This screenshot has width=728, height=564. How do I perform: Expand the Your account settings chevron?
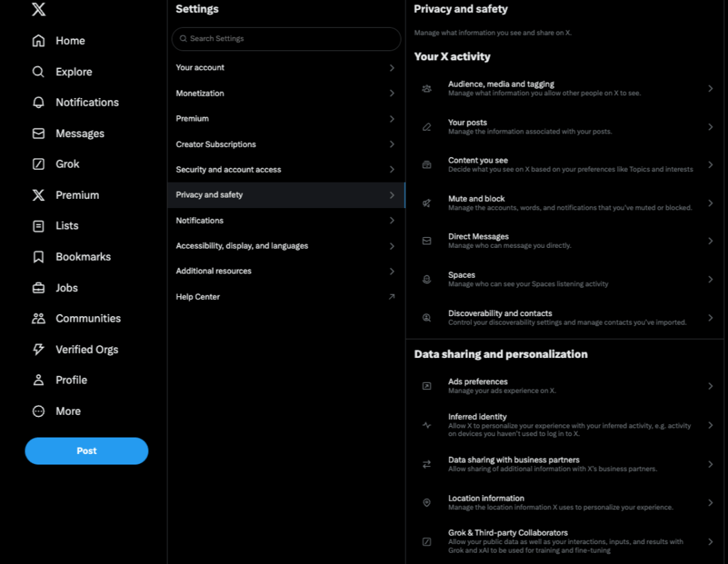point(392,67)
